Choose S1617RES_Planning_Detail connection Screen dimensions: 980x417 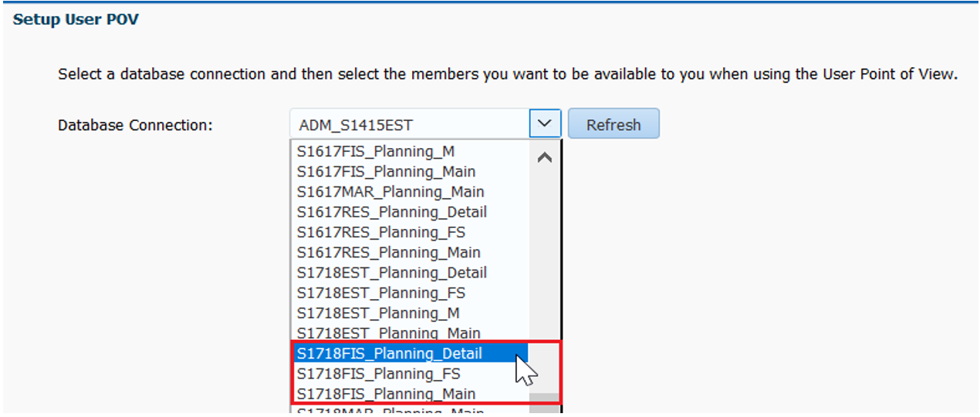391,212
